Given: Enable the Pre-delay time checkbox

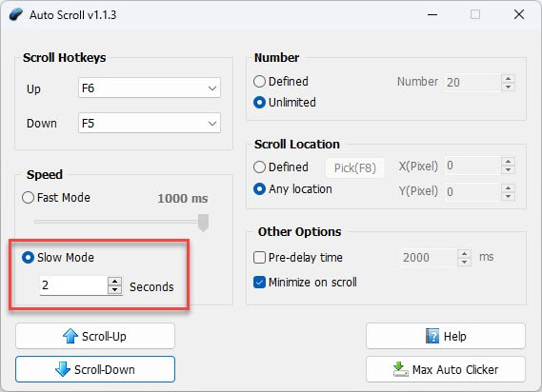Looking at the screenshot, I should [260, 257].
